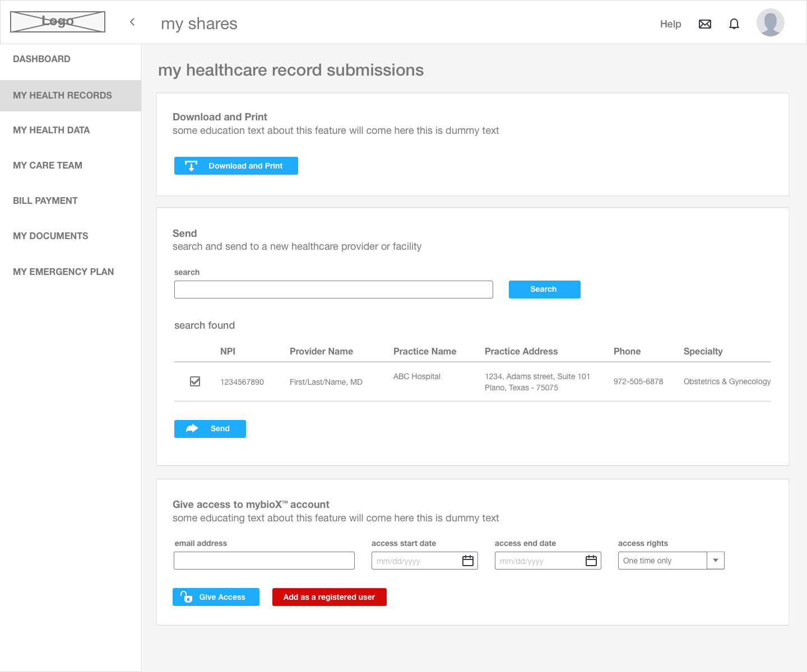Click the back chevron arrow
807x672 pixels.
[x=132, y=22]
